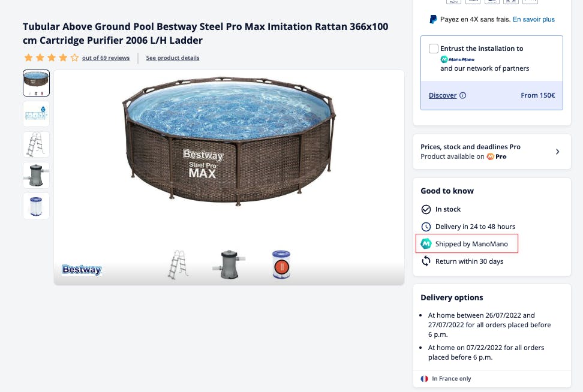Click the delivery clock icon
The height and width of the screenshot is (392, 583).
point(426,227)
